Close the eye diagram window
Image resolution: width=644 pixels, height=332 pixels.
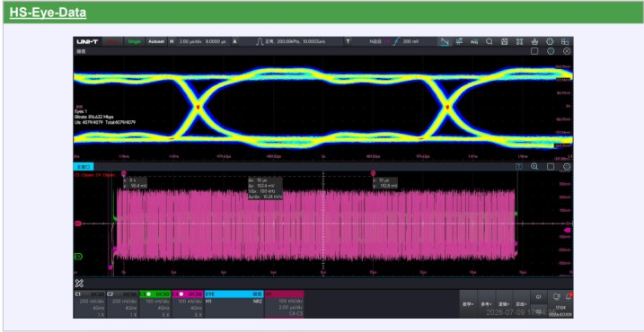tap(567, 51)
